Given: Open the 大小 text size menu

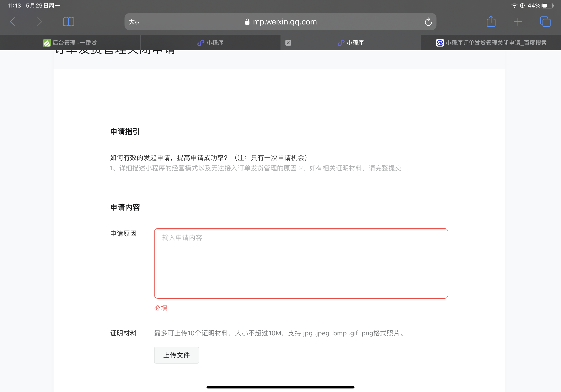Looking at the screenshot, I should (x=134, y=22).
